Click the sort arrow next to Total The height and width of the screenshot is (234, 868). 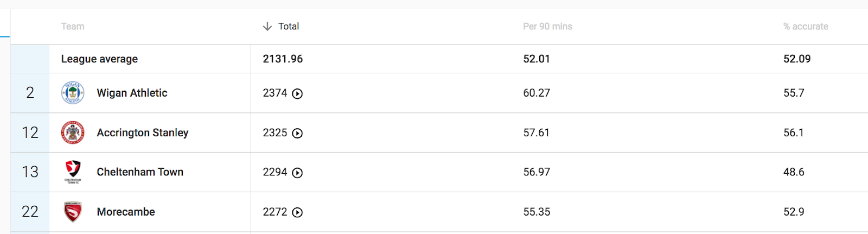[x=267, y=26]
